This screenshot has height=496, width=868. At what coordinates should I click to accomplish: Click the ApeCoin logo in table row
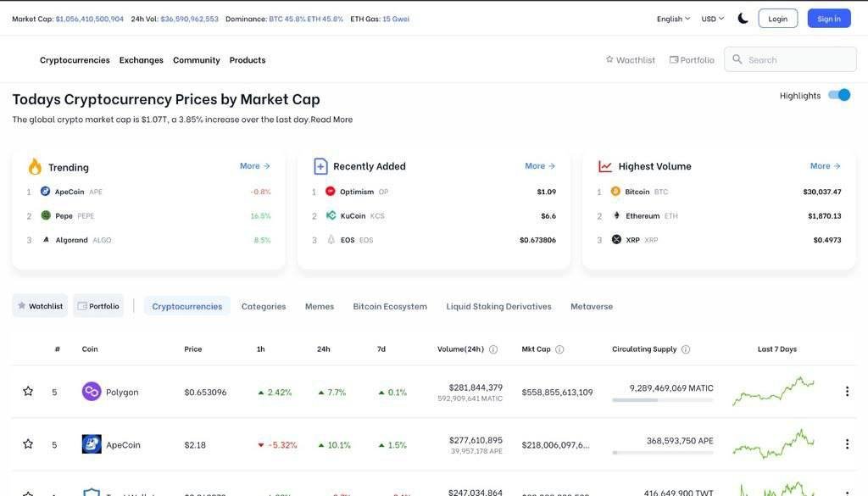[92, 444]
